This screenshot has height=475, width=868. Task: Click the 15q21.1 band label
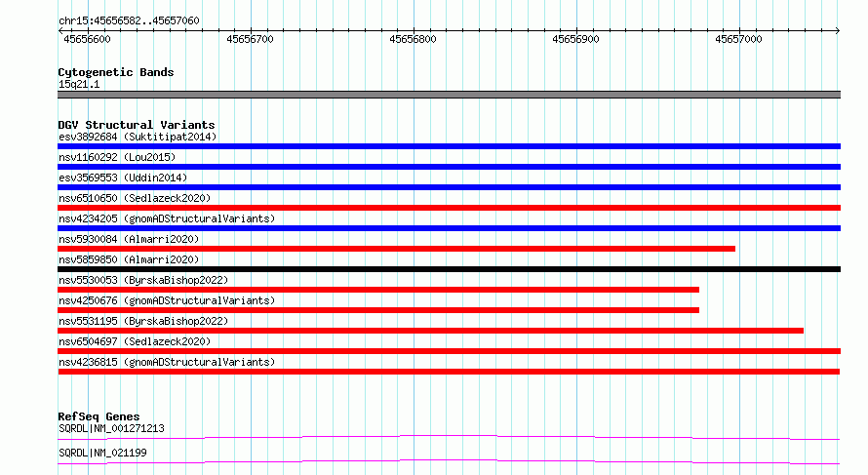(x=79, y=84)
